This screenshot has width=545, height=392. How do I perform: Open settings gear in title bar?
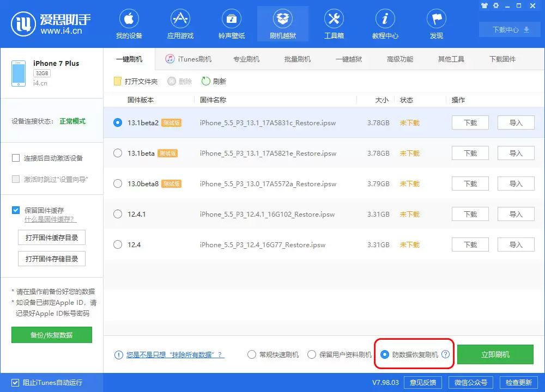(496, 5)
